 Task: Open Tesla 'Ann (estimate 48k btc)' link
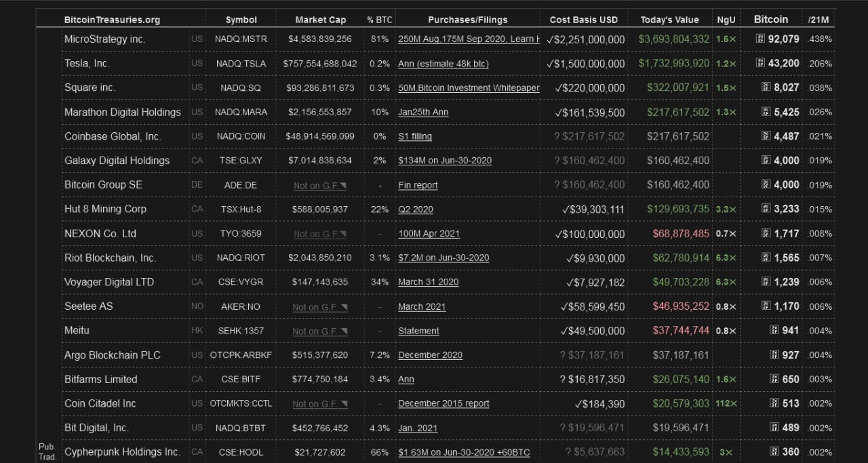443,64
